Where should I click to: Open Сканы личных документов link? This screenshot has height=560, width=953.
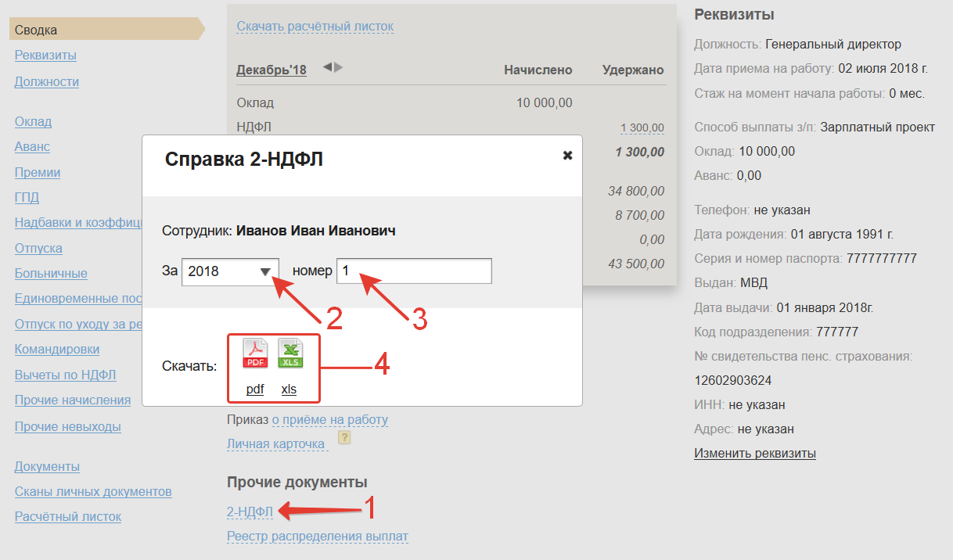point(93,491)
